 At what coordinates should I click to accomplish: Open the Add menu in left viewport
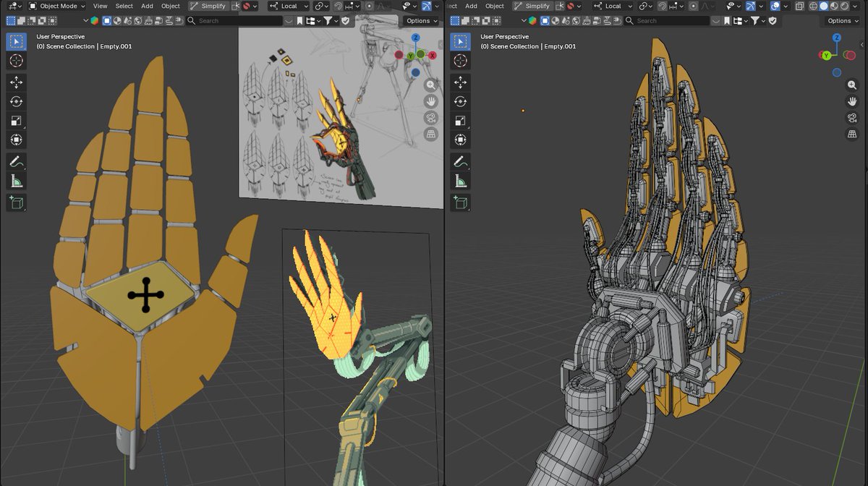(x=147, y=6)
